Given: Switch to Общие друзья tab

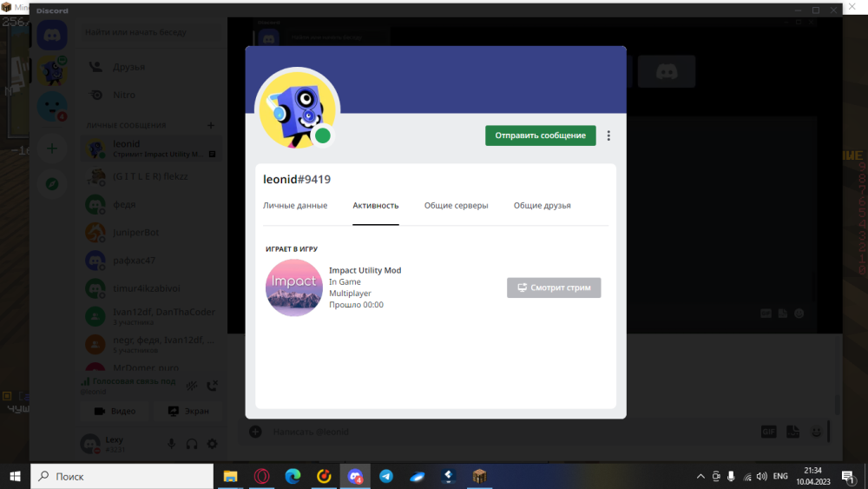Looking at the screenshot, I should pyautogui.click(x=542, y=206).
